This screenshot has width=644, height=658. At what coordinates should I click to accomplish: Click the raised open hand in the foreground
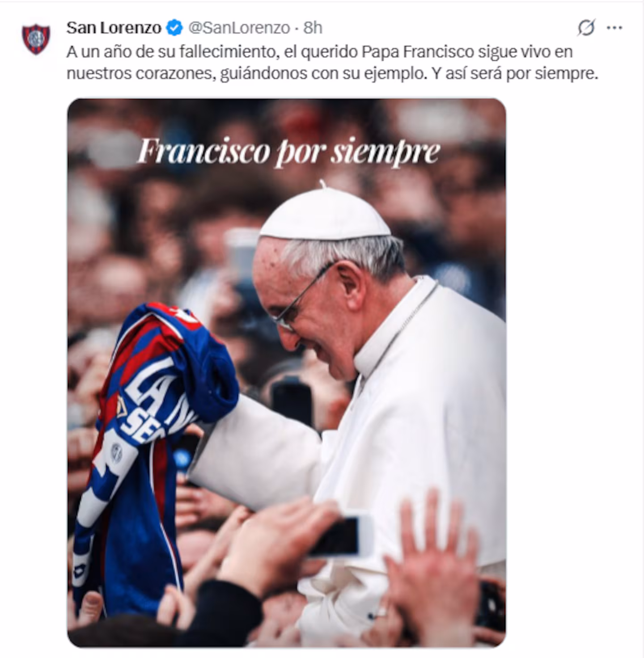[429, 563]
